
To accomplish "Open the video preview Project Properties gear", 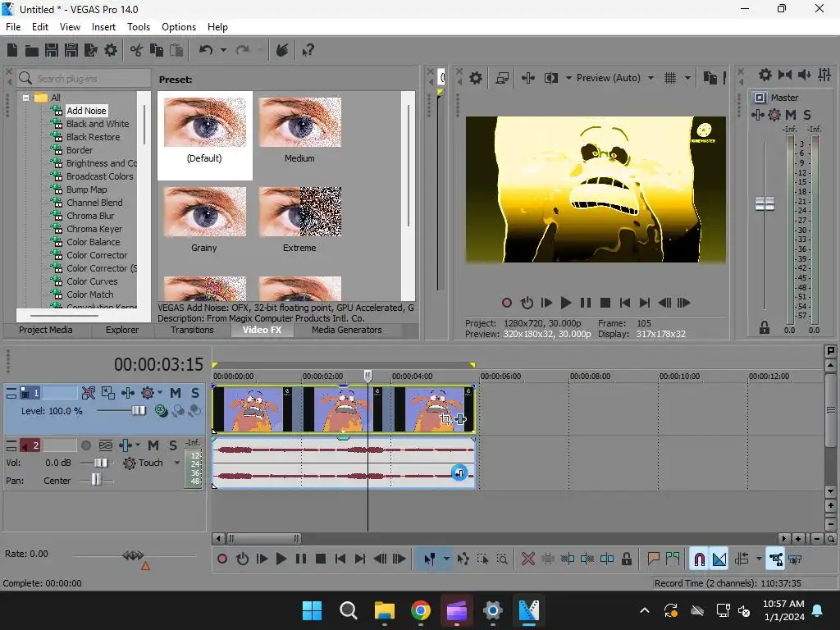I will tap(476, 78).
